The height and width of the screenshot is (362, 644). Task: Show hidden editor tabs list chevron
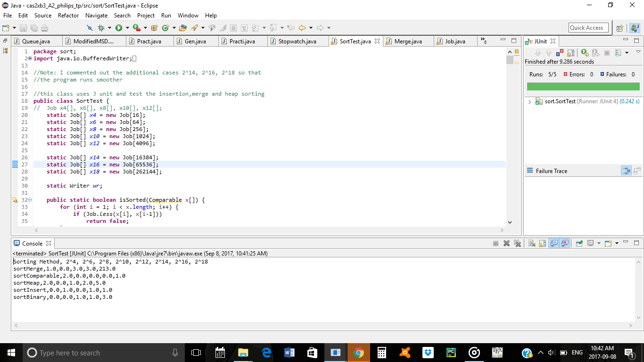(x=484, y=41)
